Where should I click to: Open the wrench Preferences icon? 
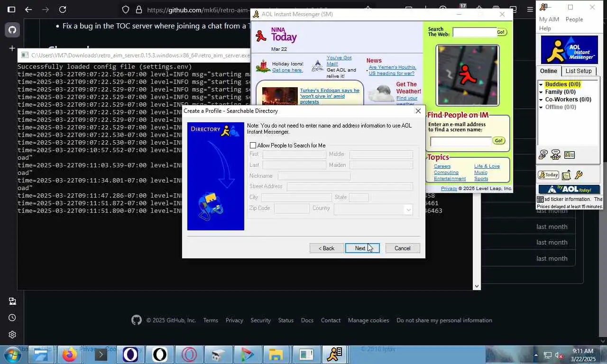click(579, 175)
